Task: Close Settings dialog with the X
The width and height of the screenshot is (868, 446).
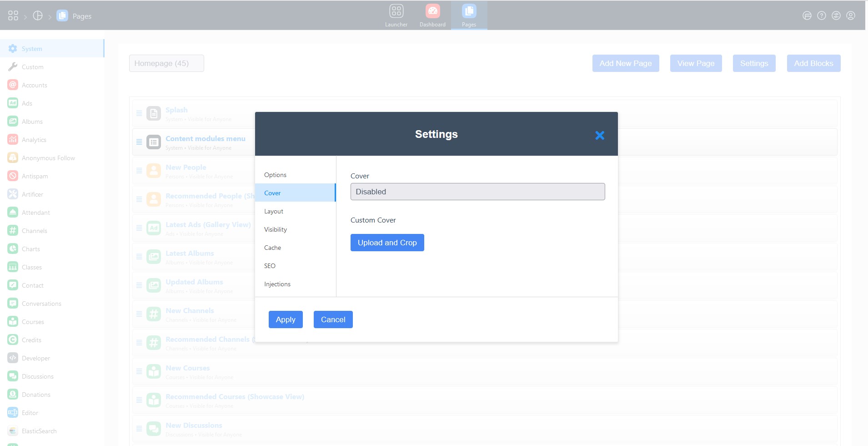Action: click(x=600, y=135)
